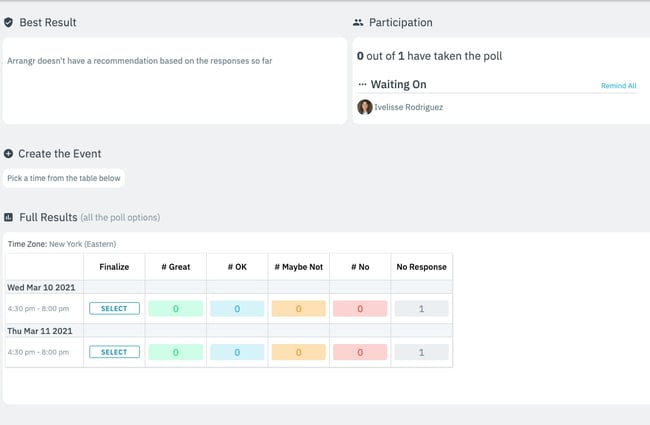Click the No Response count for Wed Mar 10
This screenshot has width=650, height=425.
coord(421,309)
